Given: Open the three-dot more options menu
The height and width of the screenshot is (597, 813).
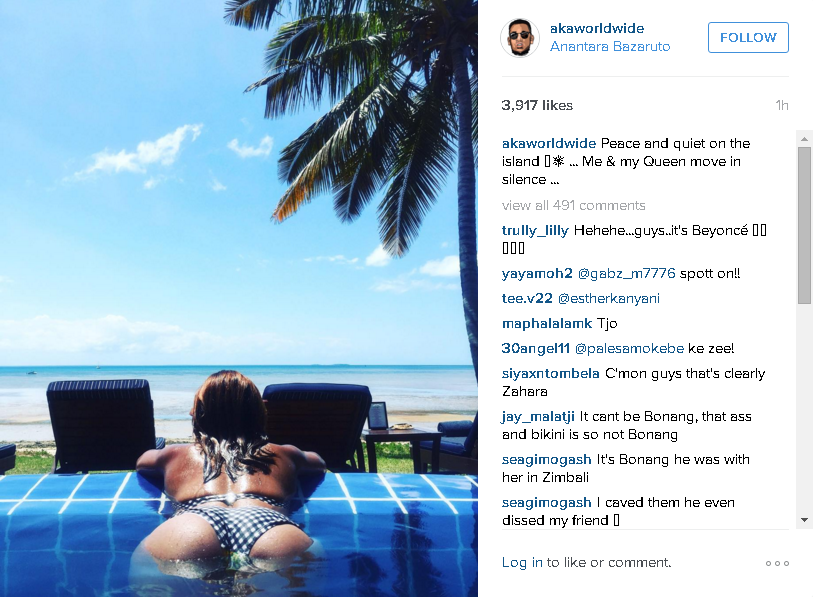Looking at the screenshot, I should point(777,563).
